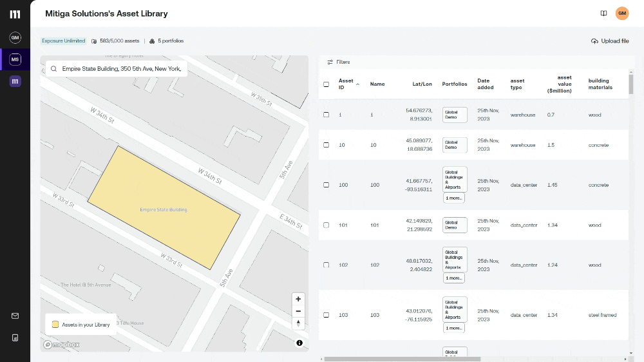644x362 pixels.
Task: Open the Filters panel
Action: pyautogui.click(x=339, y=62)
